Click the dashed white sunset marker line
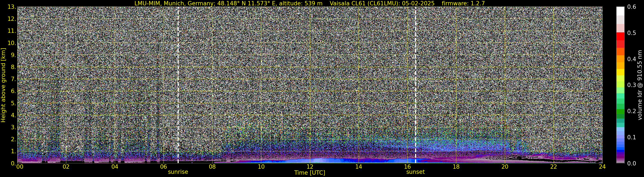 coord(416,85)
